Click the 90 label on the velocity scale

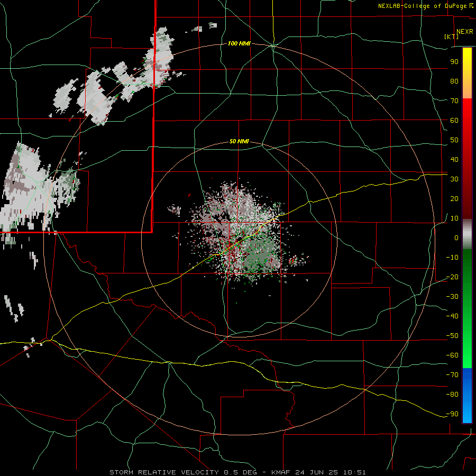(x=454, y=62)
